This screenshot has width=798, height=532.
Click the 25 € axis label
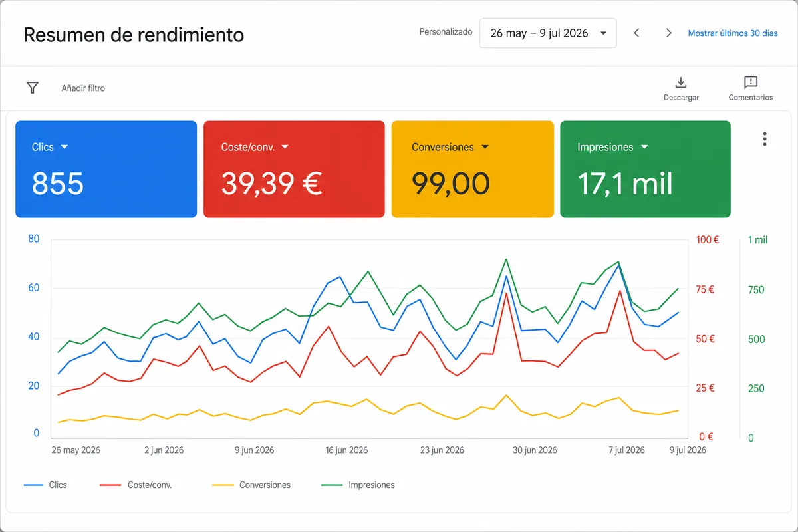pos(706,388)
